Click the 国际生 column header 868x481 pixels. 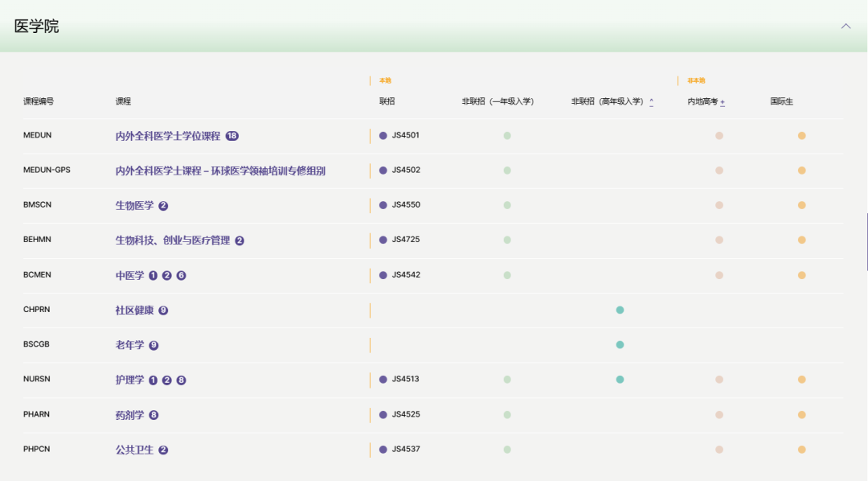tap(781, 101)
